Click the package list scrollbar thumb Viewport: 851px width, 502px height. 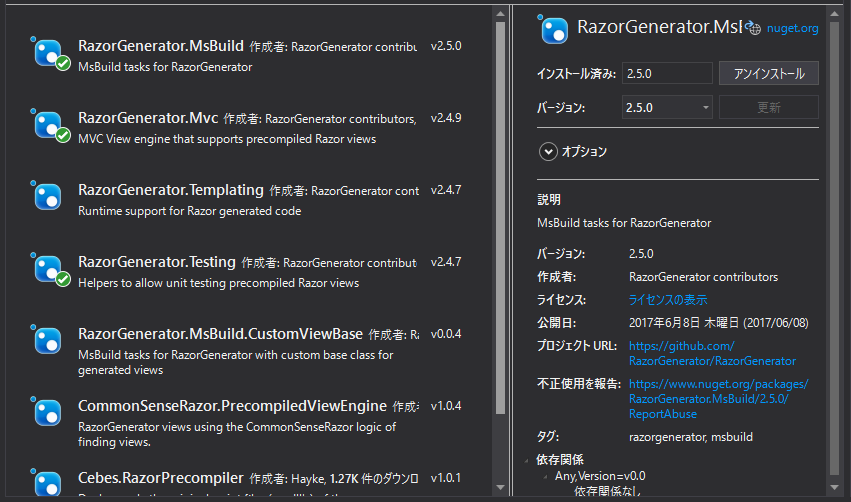pyautogui.click(x=500, y=218)
